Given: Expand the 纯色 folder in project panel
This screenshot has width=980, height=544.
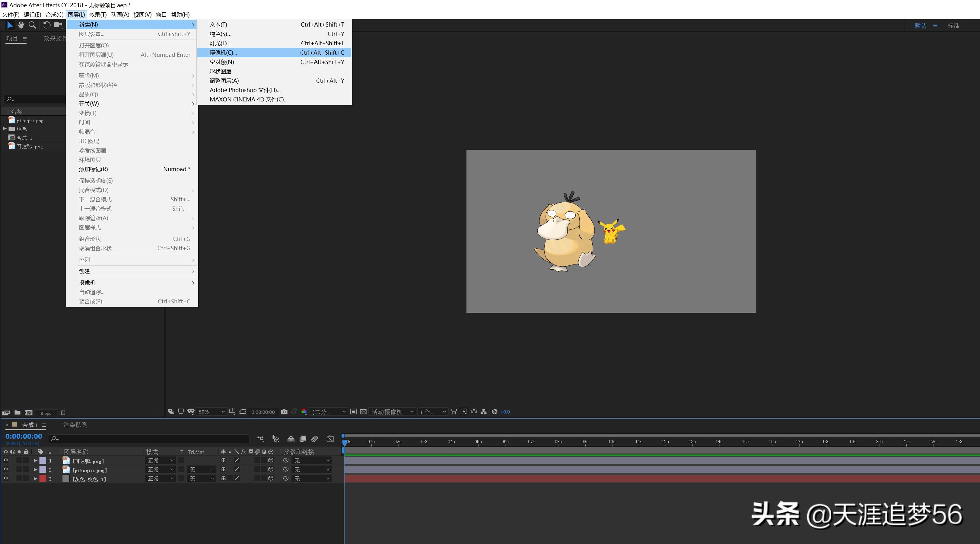Looking at the screenshot, I should (x=5, y=129).
